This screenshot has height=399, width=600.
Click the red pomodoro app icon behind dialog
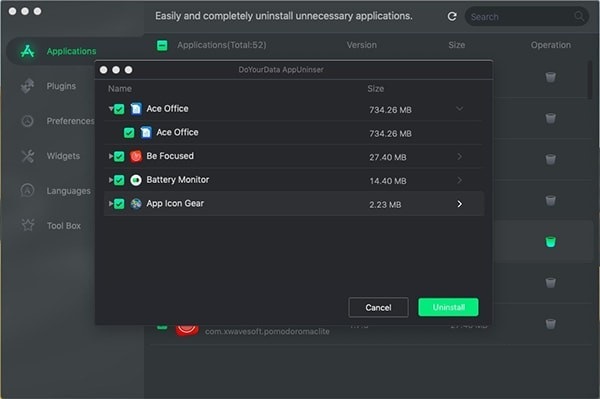point(187,330)
